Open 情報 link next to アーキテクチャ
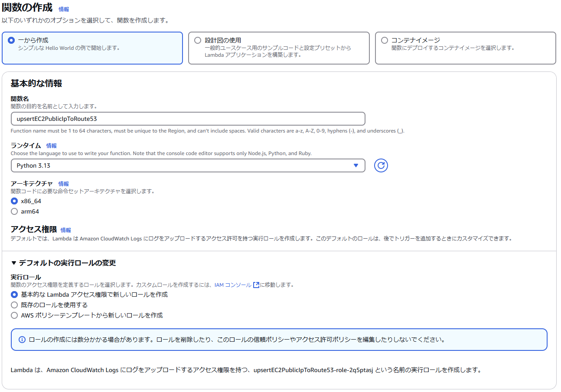Image resolution: width=561 pixels, height=392 pixels. 64,184
